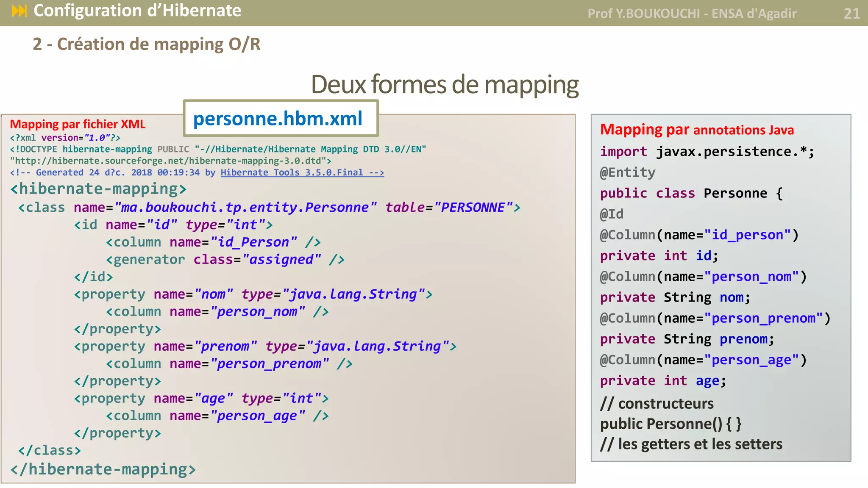Click the <property name="nom"> line
The image size is (868, 488).
253,294
